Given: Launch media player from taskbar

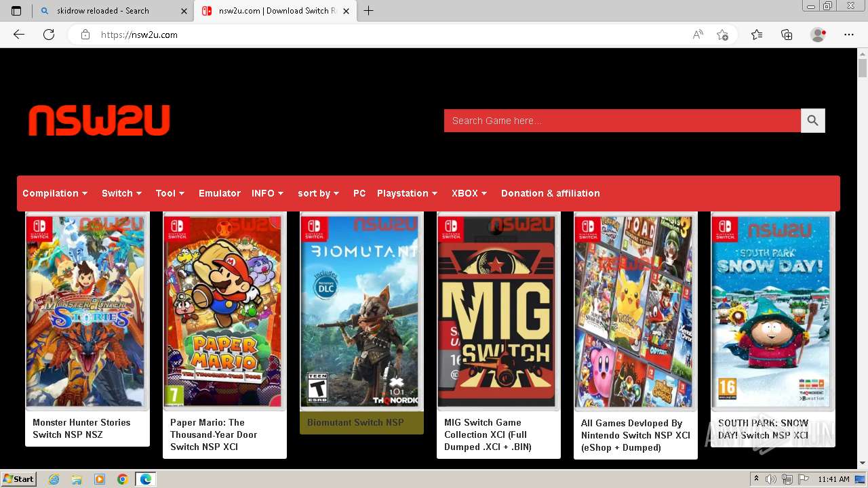Looking at the screenshot, I should 100,479.
